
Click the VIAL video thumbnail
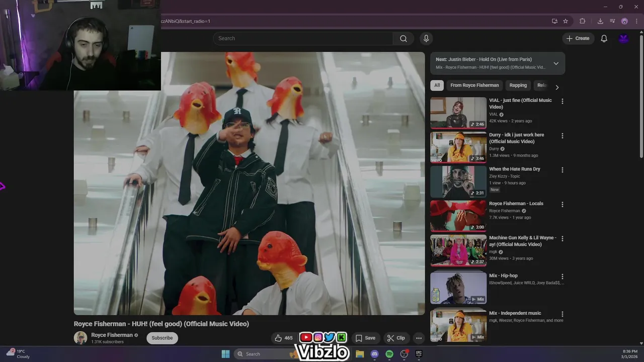click(458, 113)
